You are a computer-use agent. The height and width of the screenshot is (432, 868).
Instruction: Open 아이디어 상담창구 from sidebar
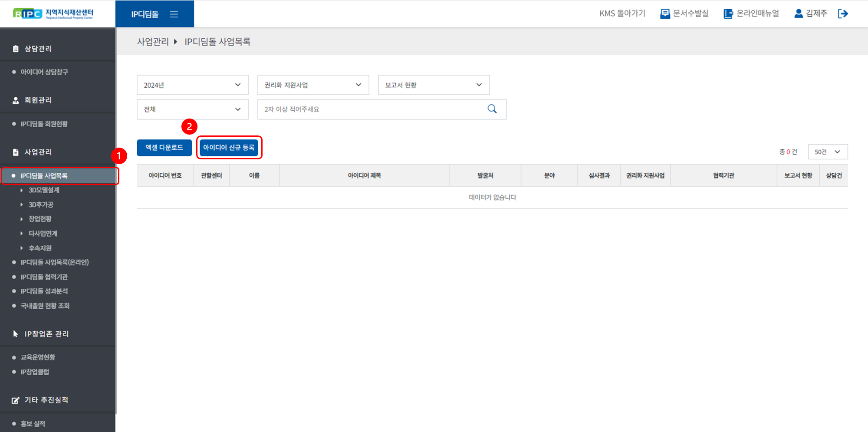tap(44, 72)
